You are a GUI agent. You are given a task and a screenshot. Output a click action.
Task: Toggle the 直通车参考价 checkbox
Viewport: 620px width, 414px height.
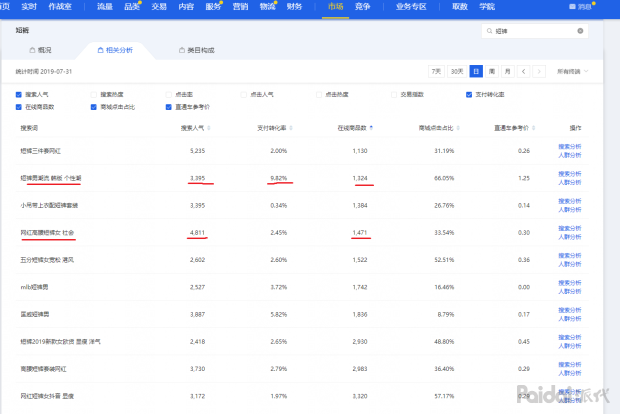point(169,106)
